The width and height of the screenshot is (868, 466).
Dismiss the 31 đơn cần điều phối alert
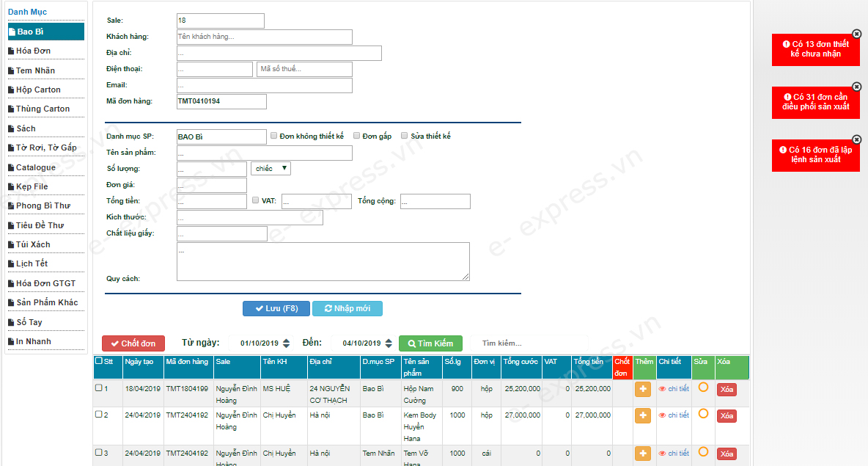(856, 87)
